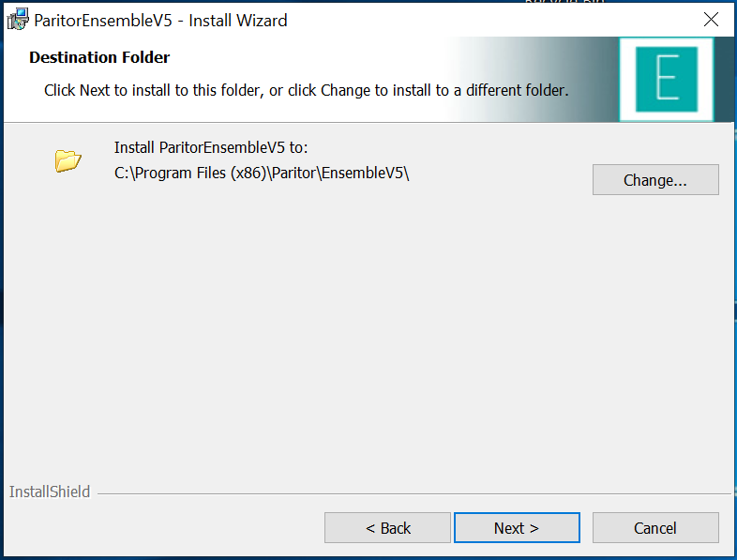Image resolution: width=737 pixels, height=560 pixels.
Task: Click the Destination Folder heading
Action: [x=99, y=57]
